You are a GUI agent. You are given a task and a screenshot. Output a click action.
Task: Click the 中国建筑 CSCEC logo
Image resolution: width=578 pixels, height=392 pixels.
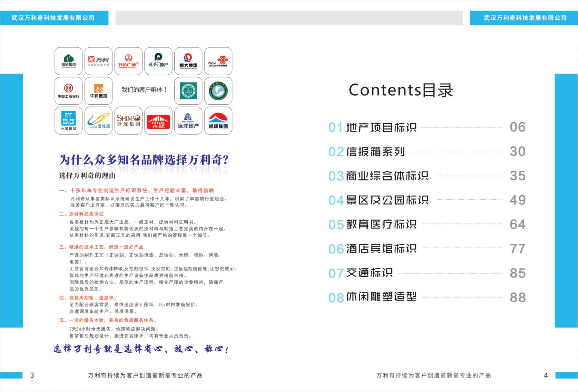(69, 121)
